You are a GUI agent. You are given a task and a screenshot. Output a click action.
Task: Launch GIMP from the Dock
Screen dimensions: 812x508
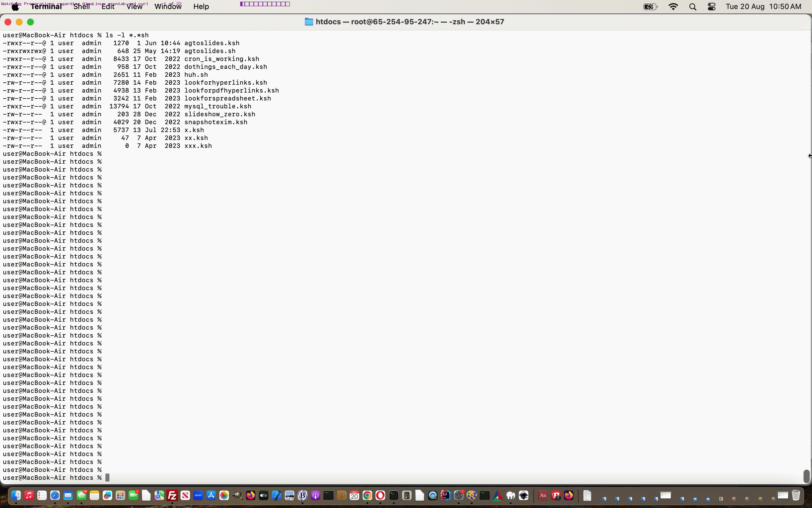point(237,495)
